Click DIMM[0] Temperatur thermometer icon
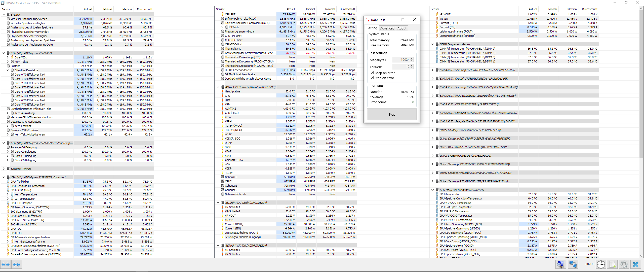The image size is (644, 272). click(x=437, y=48)
